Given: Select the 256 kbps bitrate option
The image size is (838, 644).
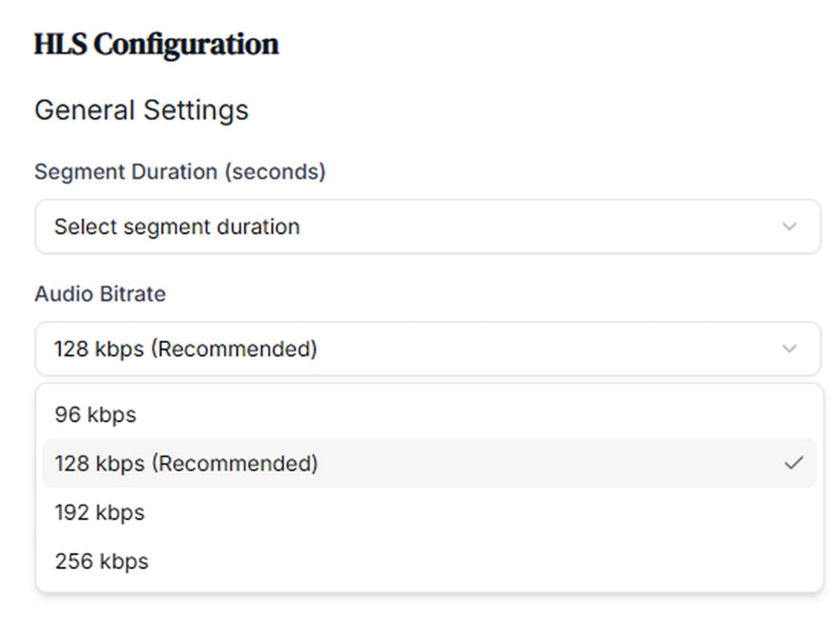Looking at the screenshot, I should tap(429, 561).
